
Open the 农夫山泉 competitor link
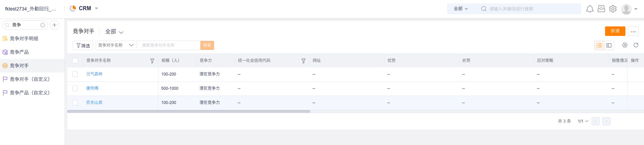pyautogui.click(x=94, y=102)
